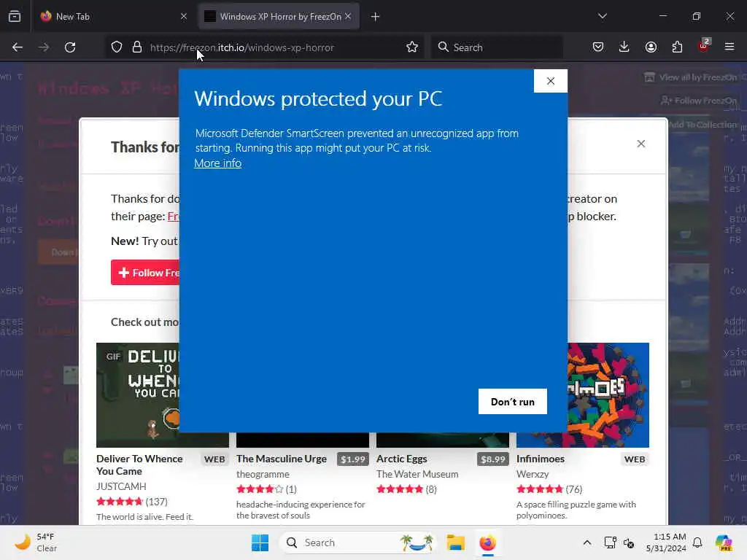
Task: Open the Arctic Eggs game link
Action: pyautogui.click(x=402, y=459)
